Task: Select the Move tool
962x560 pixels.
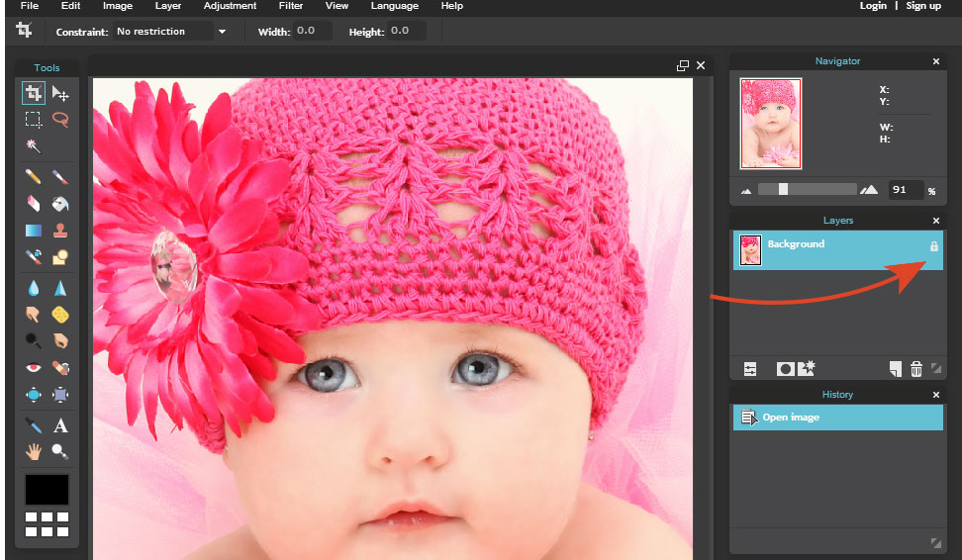Action: click(60, 93)
